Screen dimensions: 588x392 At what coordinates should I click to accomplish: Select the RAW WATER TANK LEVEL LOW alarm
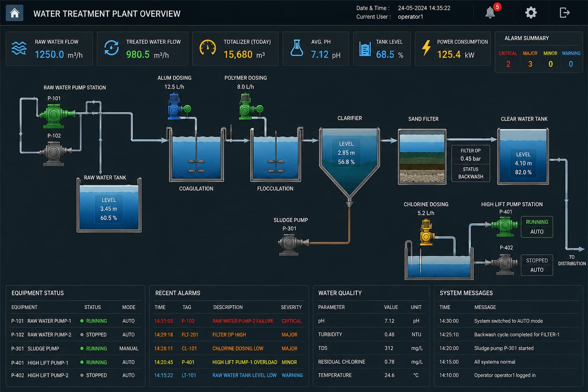(x=229, y=375)
